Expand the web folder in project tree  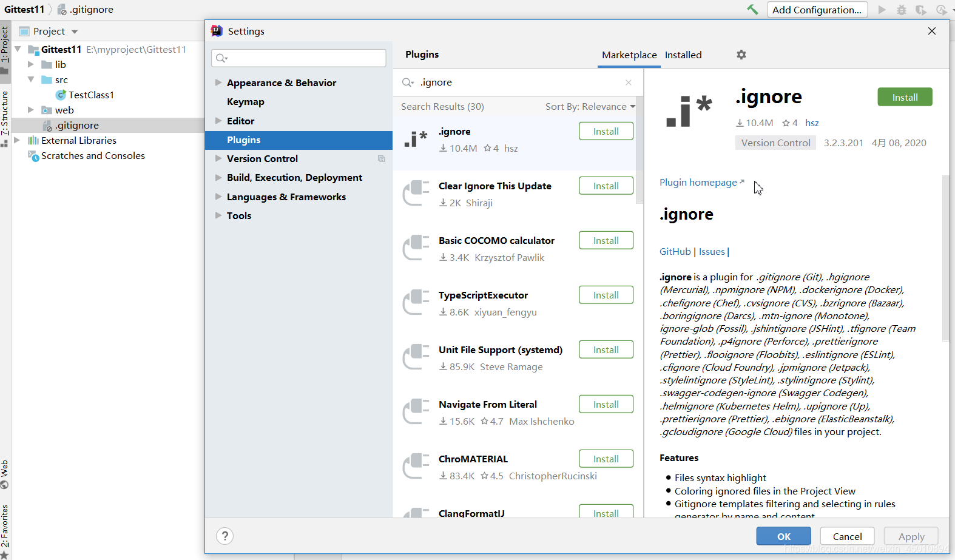31,110
